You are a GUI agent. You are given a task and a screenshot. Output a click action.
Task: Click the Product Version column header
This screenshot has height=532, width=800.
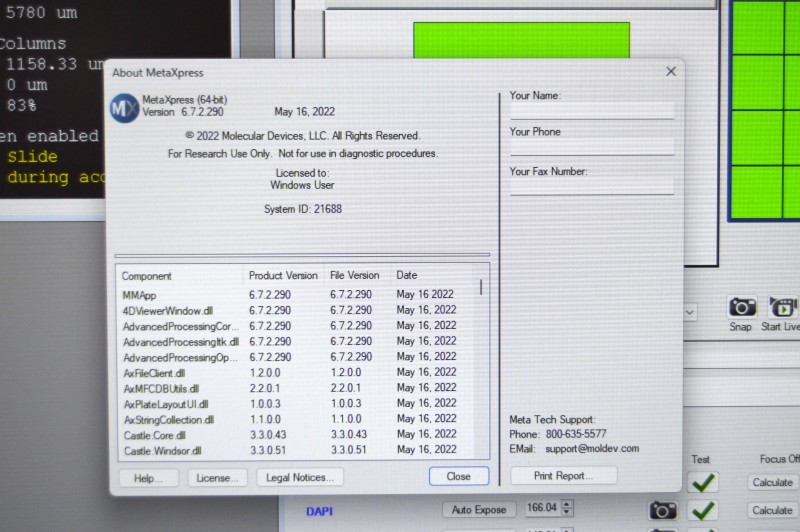[x=283, y=276]
